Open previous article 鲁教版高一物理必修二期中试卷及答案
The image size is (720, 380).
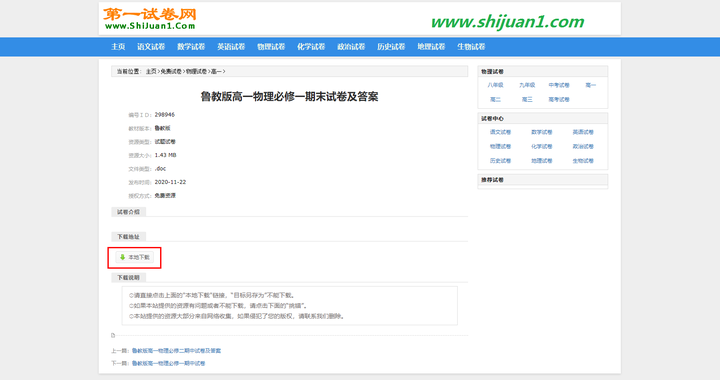(176, 351)
